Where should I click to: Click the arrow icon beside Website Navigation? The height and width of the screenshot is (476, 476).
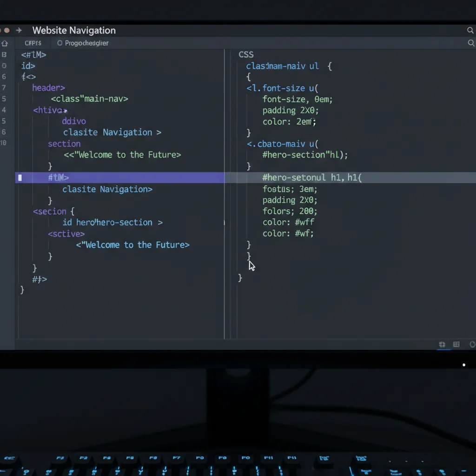click(19, 31)
